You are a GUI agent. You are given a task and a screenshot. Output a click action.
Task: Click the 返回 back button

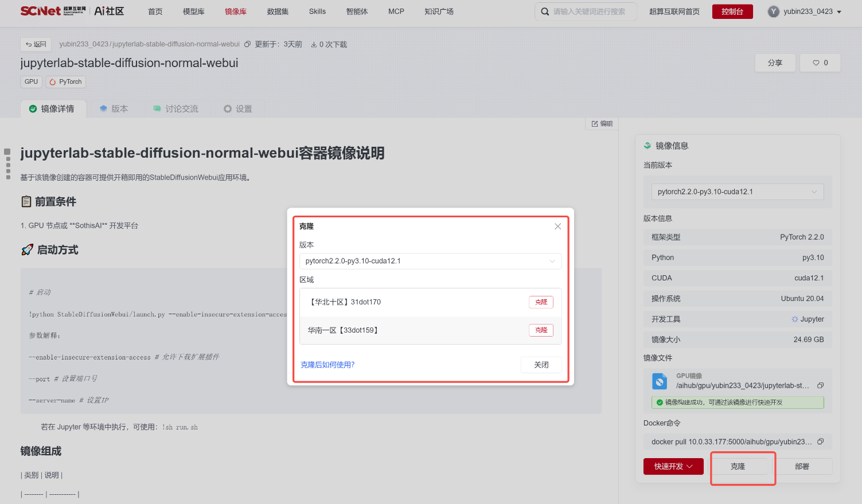click(36, 44)
